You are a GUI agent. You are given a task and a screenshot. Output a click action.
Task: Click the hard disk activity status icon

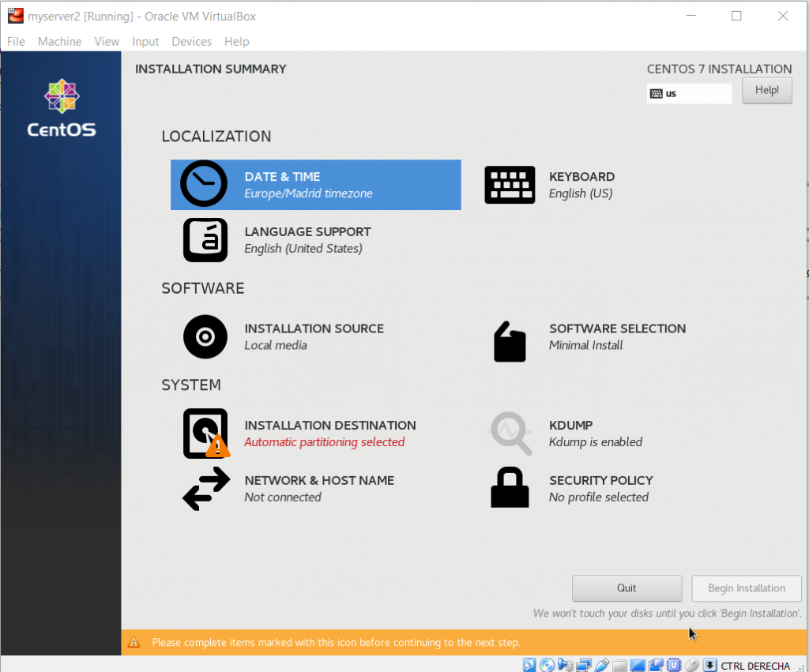pos(529,666)
